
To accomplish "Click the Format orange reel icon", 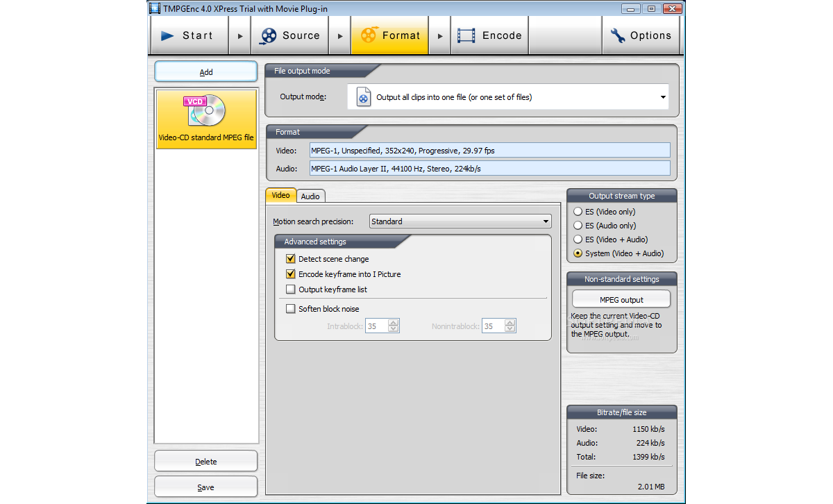I will pos(369,35).
